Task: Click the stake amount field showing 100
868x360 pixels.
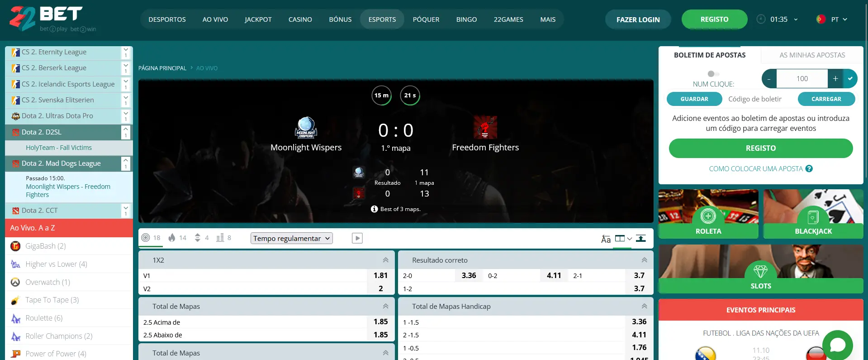Action: point(802,78)
